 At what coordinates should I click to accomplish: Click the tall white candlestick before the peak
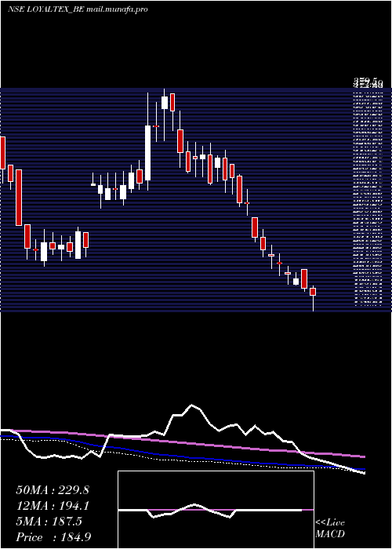point(147,153)
